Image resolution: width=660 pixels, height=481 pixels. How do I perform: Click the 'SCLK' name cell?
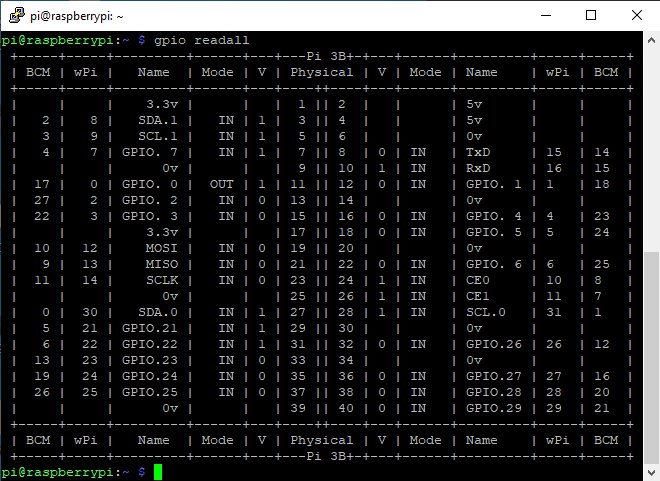coord(162,280)
